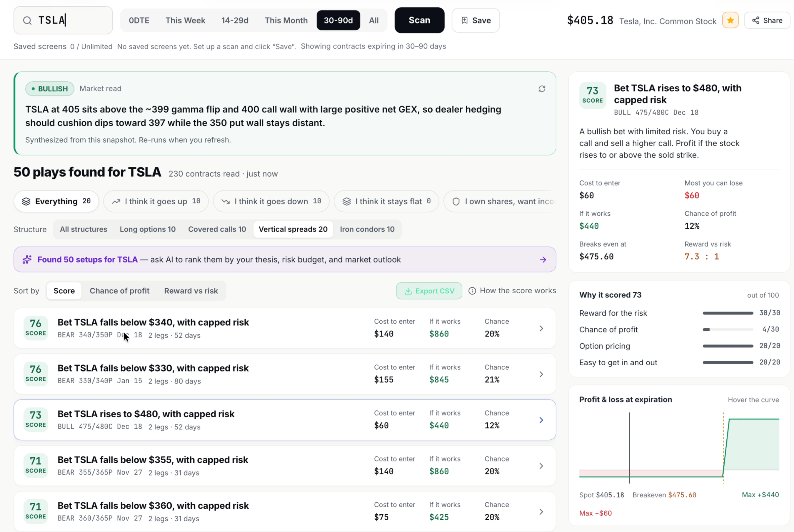Viewport: 794px width, 532px height.
Task: Switch to the This Week expiry tab
Action: coord(185,20)
